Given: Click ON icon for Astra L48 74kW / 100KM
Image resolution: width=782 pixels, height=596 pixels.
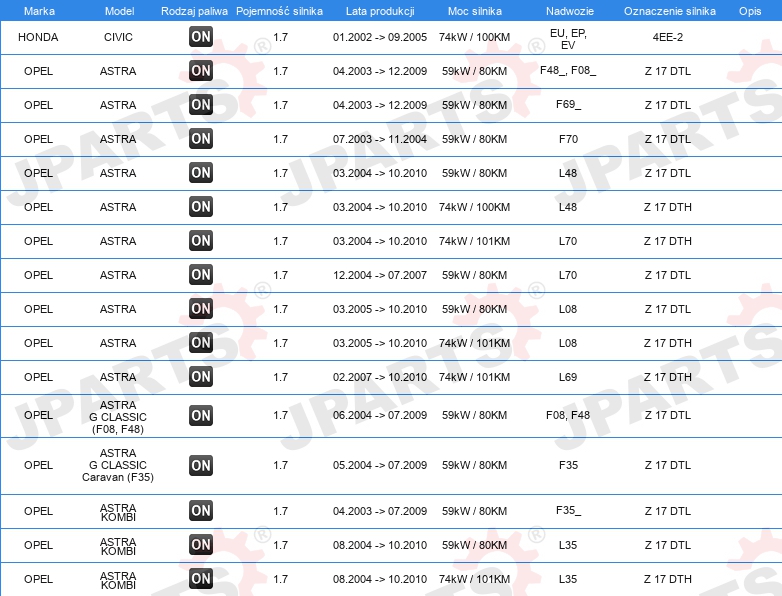Looking at the screenshot, I should click(x=201, y=206).
